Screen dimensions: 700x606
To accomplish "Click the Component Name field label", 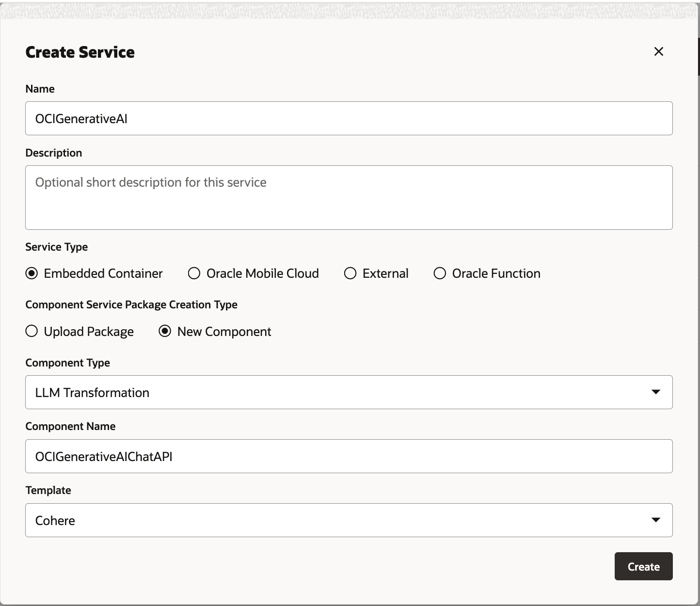I will tap(70, 426).
